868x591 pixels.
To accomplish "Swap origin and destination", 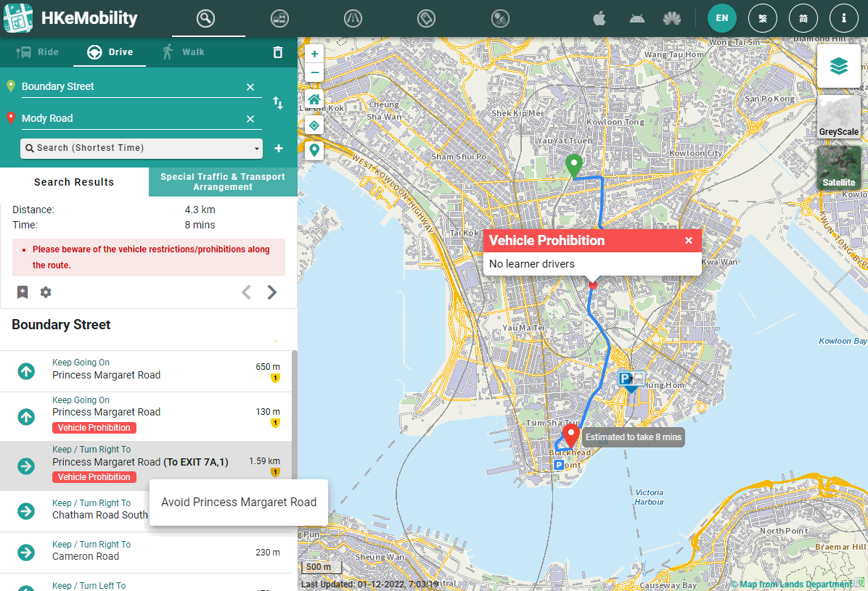I will (278, 102).
